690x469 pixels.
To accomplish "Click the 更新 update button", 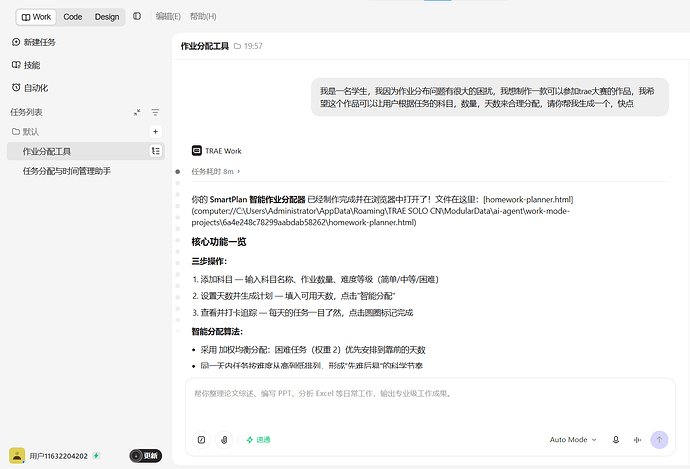I will coord(146,456).
